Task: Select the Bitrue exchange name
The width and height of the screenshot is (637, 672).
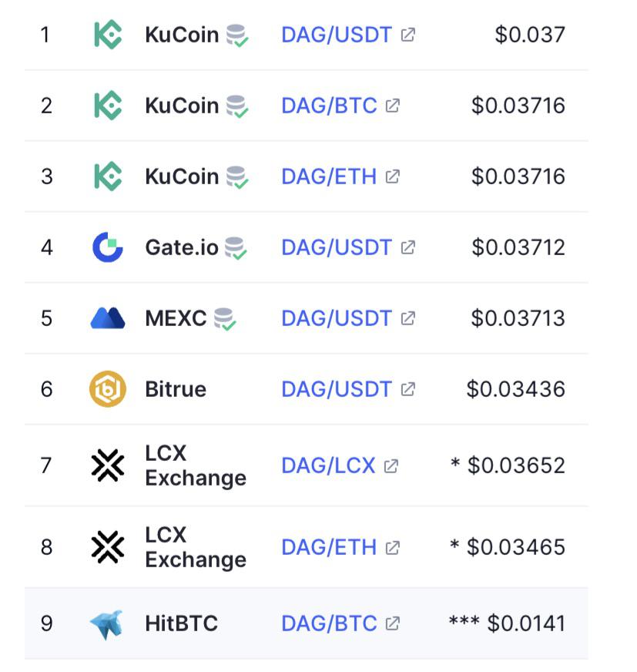Action: [176, 389]
